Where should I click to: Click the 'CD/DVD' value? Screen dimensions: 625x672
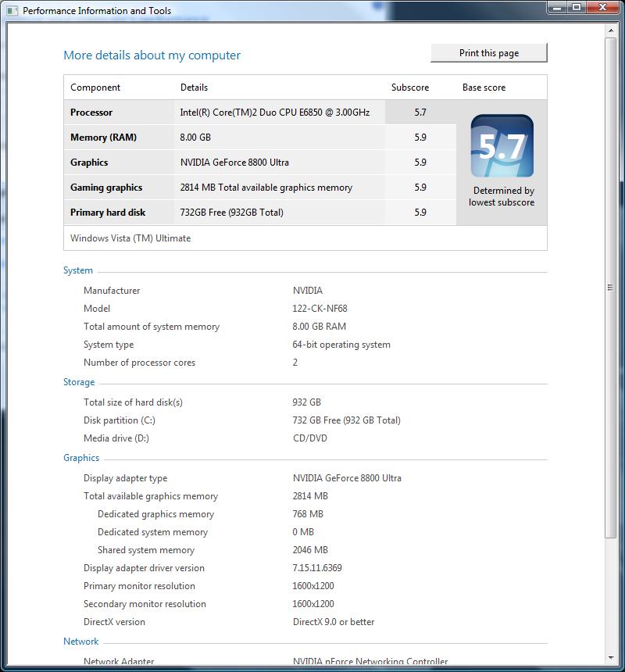310,438
